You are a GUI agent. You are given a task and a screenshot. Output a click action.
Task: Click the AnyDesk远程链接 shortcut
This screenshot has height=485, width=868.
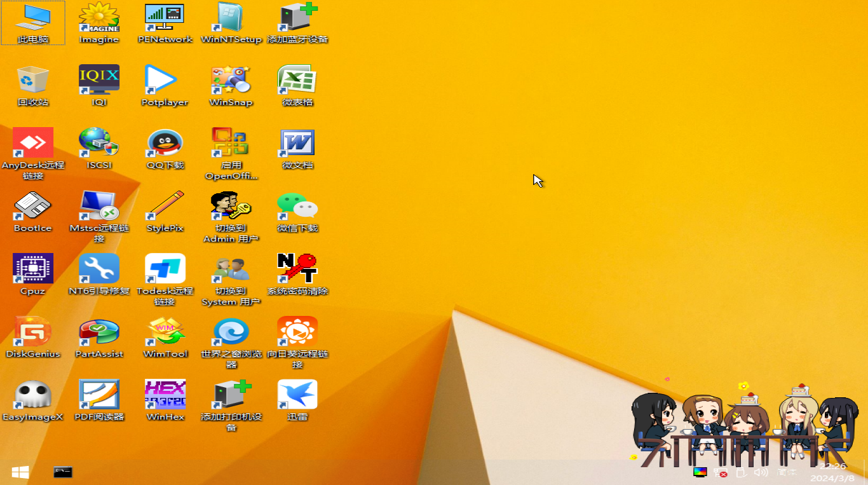tap(33, 154)
